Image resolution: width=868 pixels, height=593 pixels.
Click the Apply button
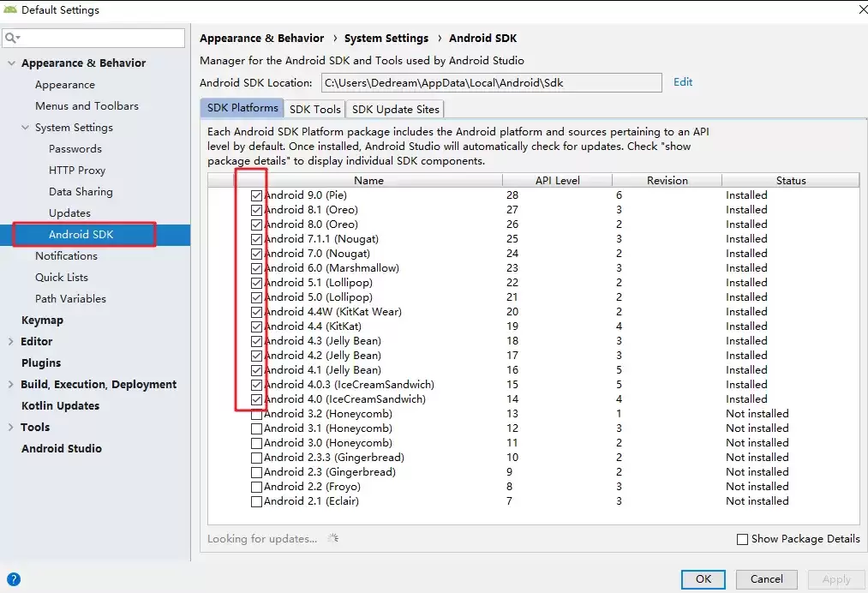click(836, 579)
